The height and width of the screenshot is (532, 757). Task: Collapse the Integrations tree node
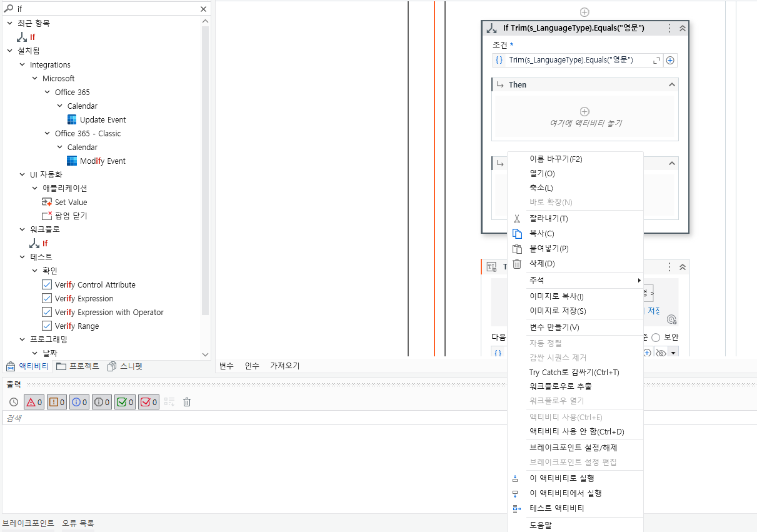tap(22, 64)
